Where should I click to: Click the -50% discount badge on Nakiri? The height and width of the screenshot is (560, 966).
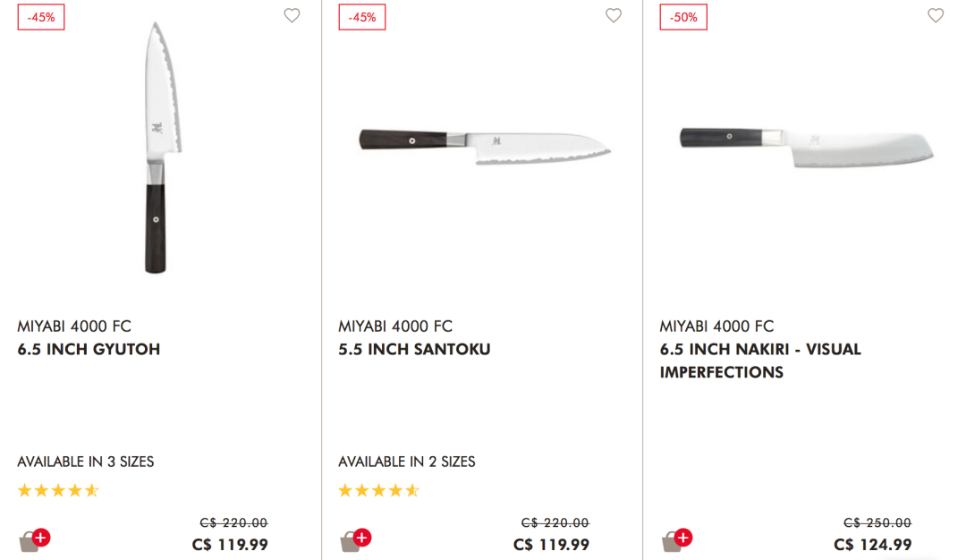[683, 17]
